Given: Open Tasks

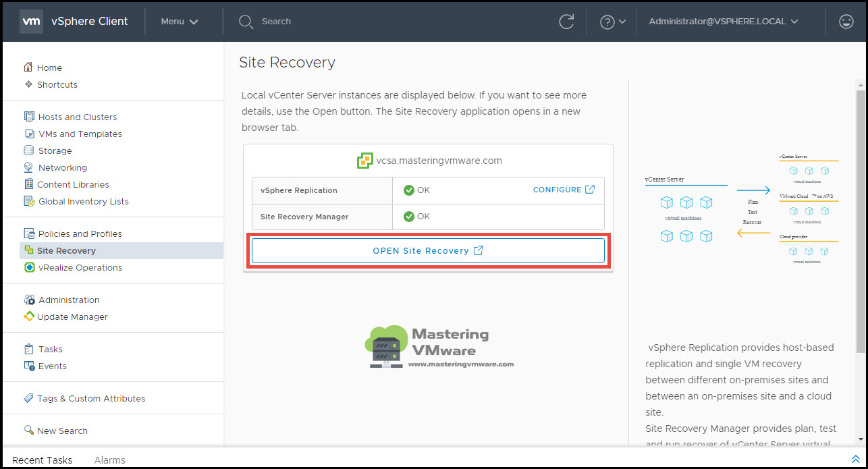Looking at the screenshot, I should coord(51,349).
